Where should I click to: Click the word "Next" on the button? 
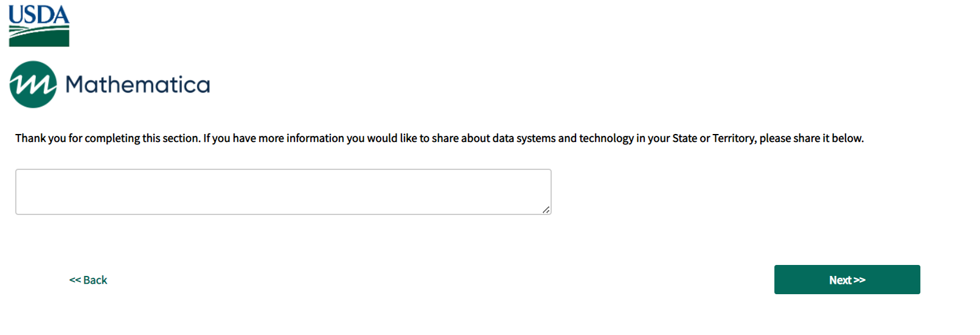pyautogui.click(x=840, y=280)
